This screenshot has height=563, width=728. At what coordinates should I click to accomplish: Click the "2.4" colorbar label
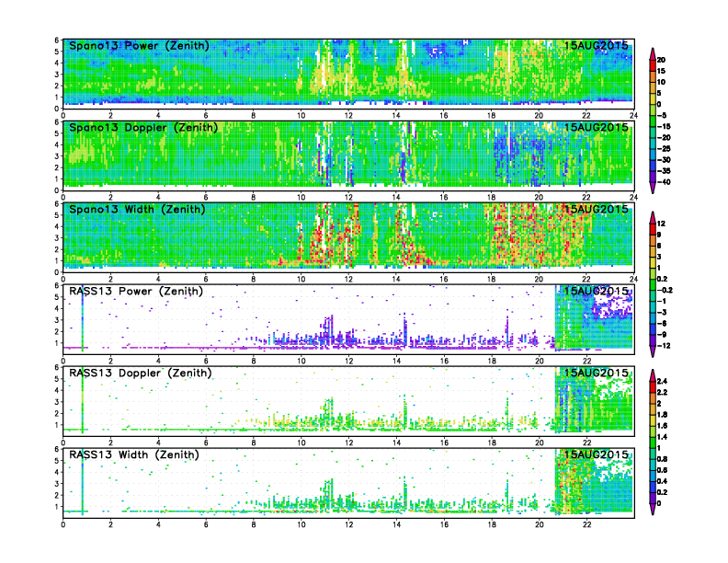663,381
